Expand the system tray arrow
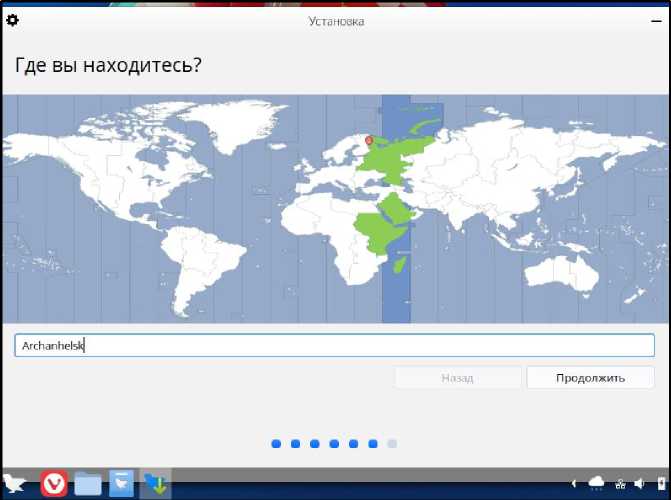The image size is (671, 500). coord(573,484)
